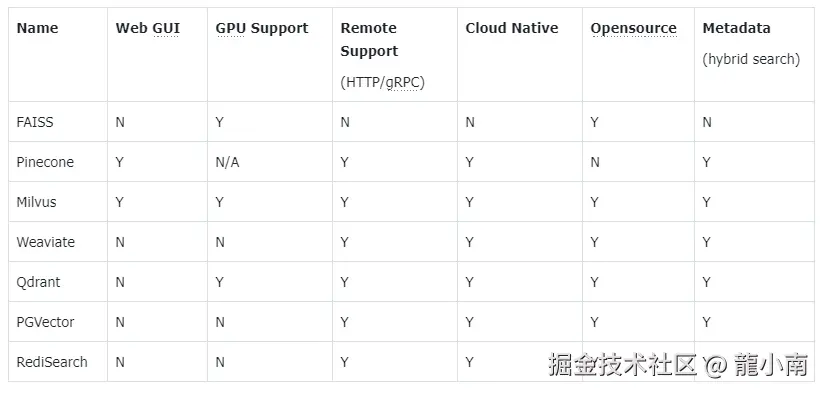This screenshot has height=393, width=823.
Task: Select the FAISS row name
Action: click(35, 122)
